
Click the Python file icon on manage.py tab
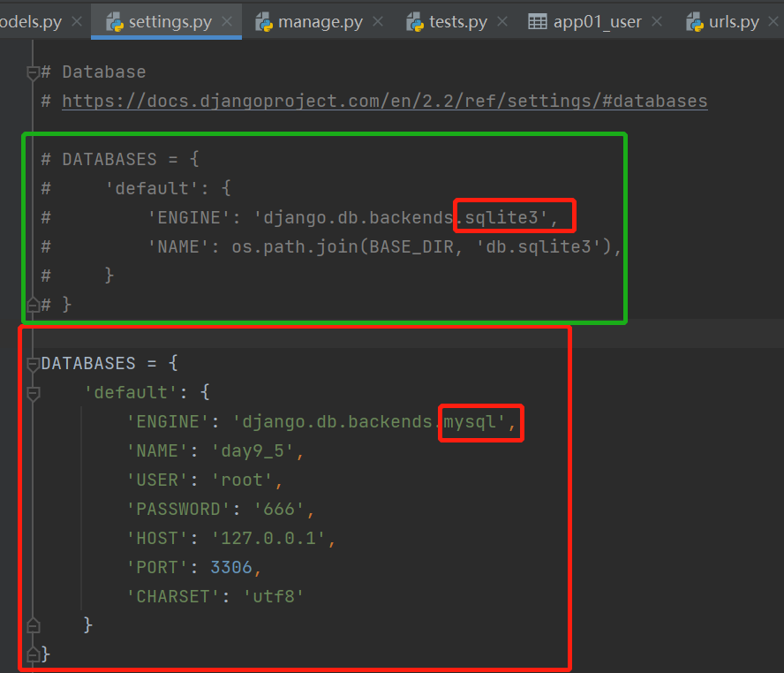[264, 22]
